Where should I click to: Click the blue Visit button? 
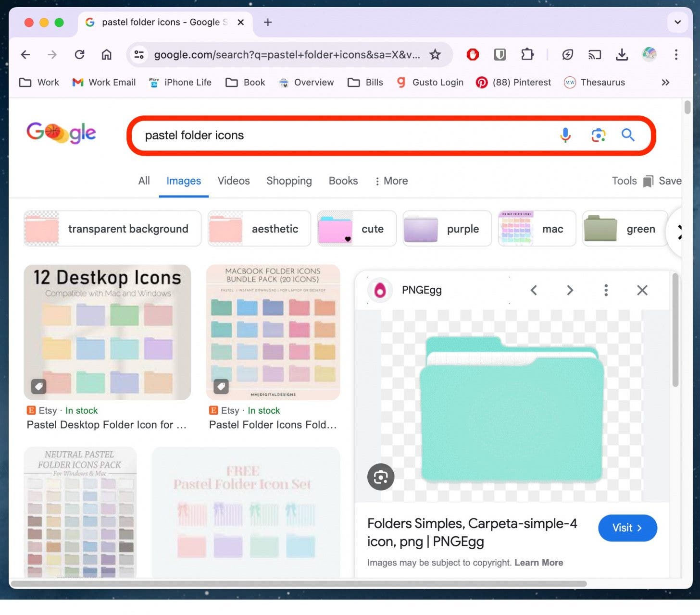pos(627,528)
